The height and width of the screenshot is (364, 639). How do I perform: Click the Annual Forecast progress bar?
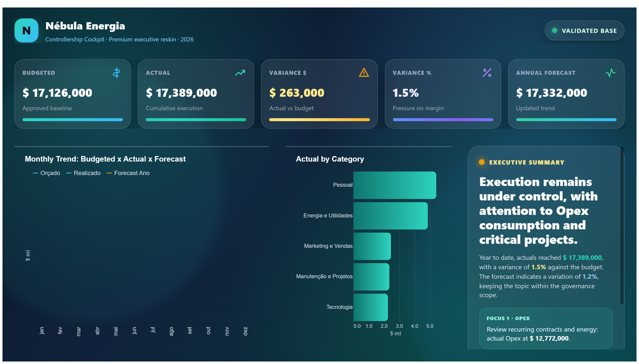pyautogui.click(x=566, y=120)
